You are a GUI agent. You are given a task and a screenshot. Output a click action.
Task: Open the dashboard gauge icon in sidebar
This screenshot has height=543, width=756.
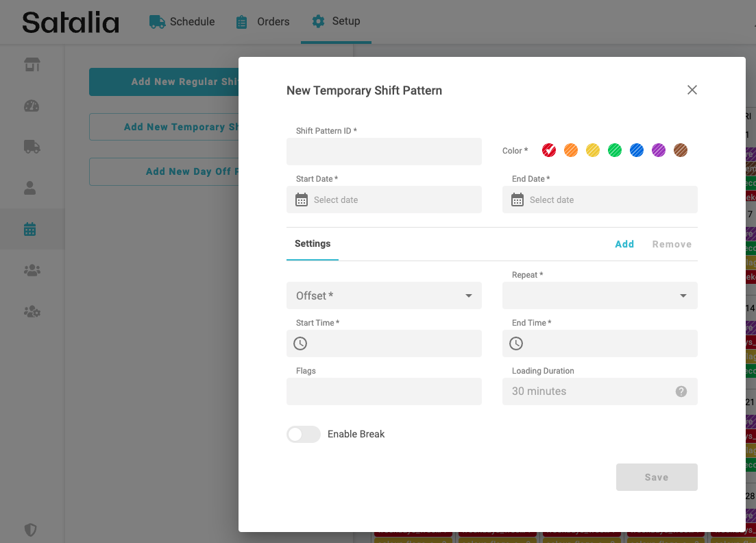32,106
